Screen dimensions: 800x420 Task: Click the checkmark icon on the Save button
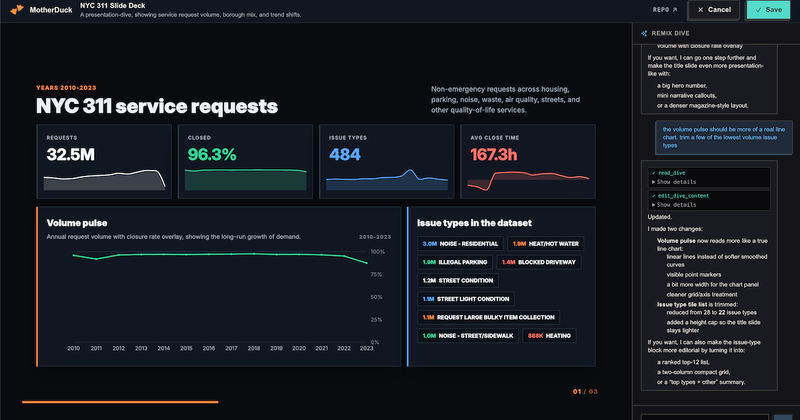point(758,10)
